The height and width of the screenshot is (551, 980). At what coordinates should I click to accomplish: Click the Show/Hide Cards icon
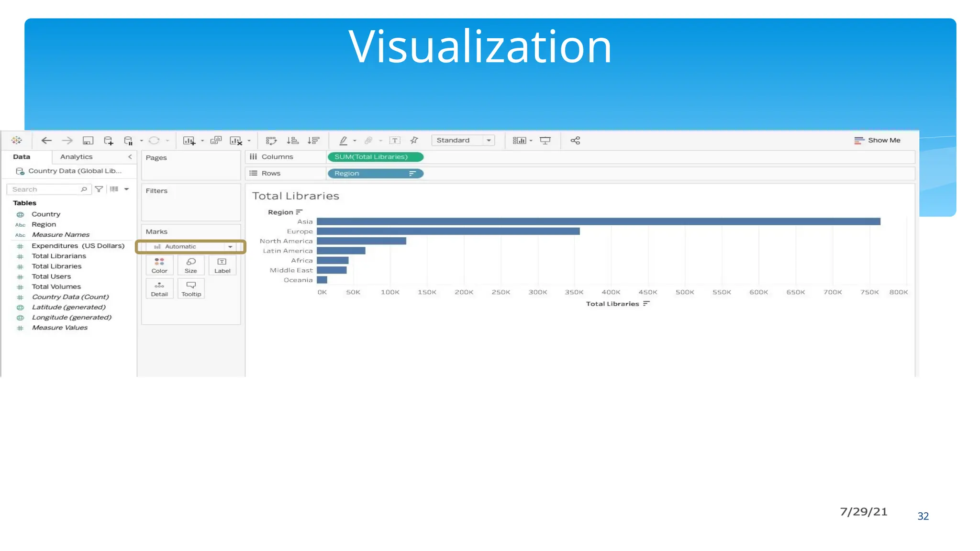pos(520,140)
